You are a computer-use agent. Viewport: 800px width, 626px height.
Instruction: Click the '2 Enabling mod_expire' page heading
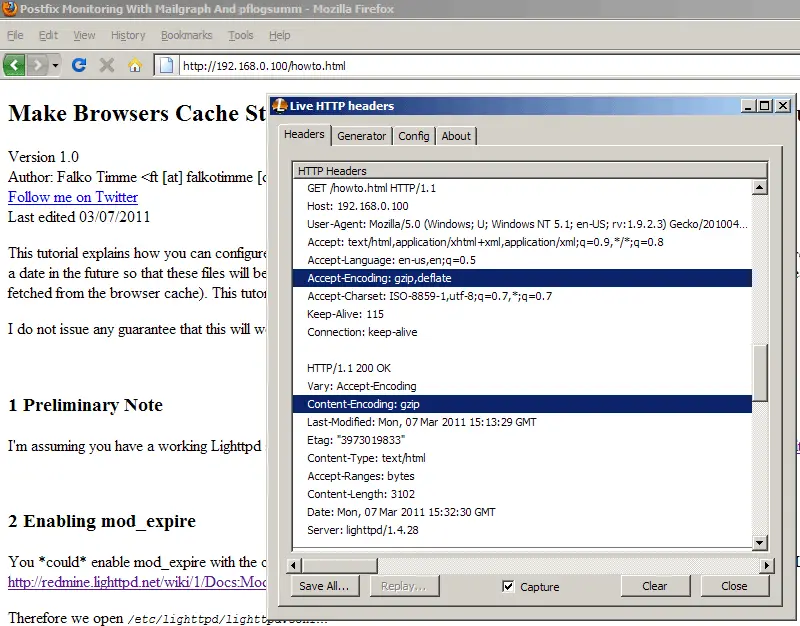(102, 521)
